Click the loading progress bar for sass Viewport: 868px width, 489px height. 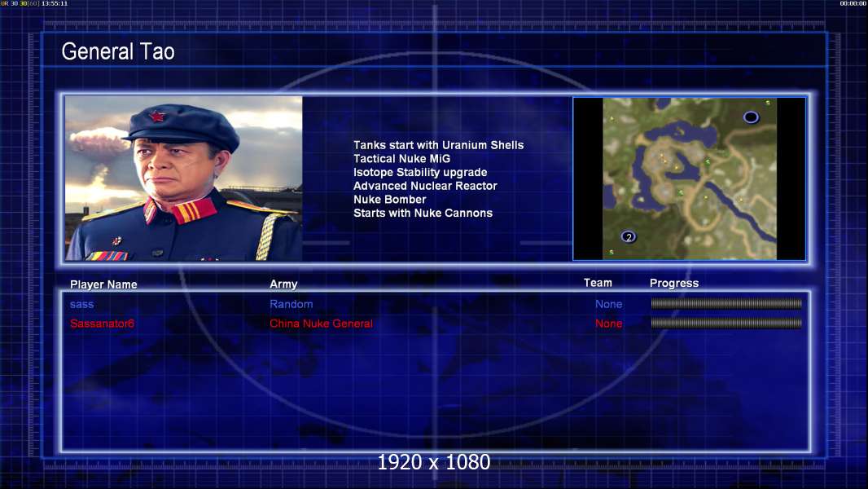(x=726, y=303)
